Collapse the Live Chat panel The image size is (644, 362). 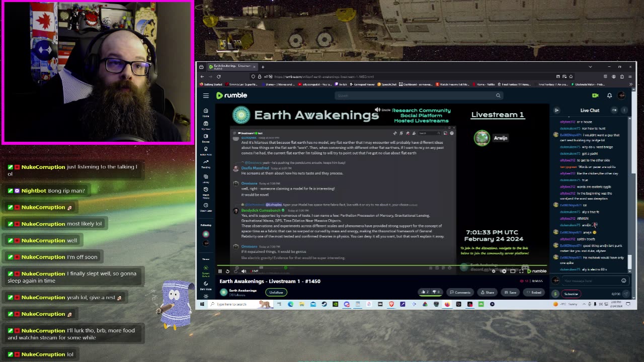pos(556,110)
